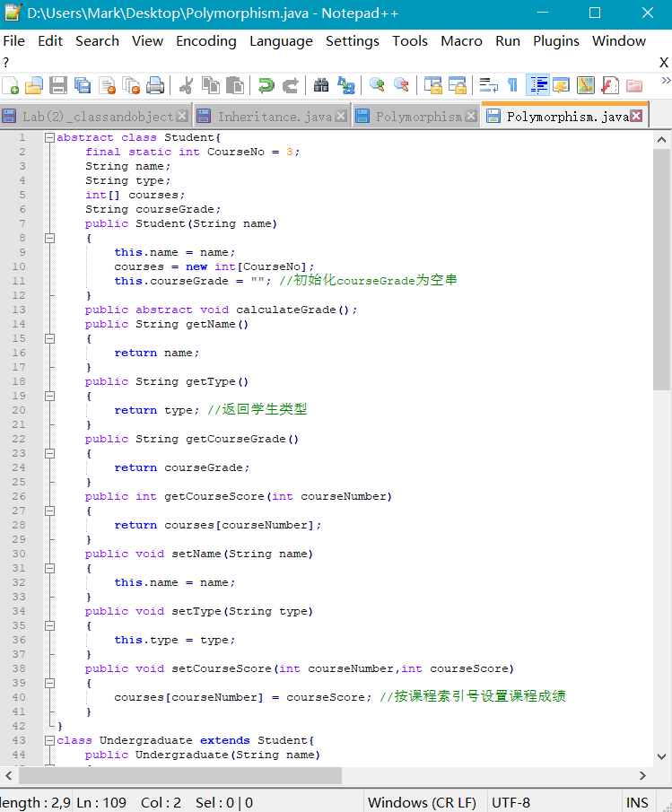672x812 pixels.
Task: Toggle the Indent guide toolbar icon
Action: pos(538,85)
